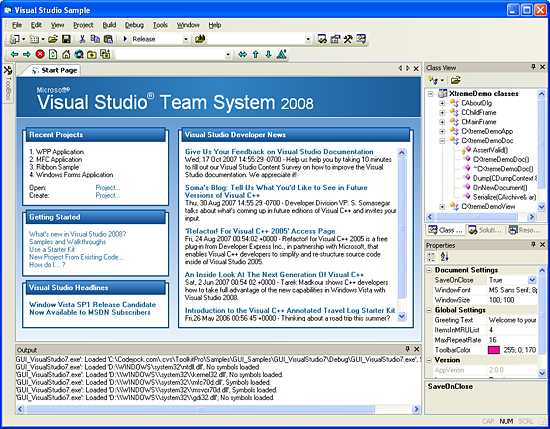The image size is (550, 429).
Task: Click the Copy icon in toolbar
Action: click(95, 39)
